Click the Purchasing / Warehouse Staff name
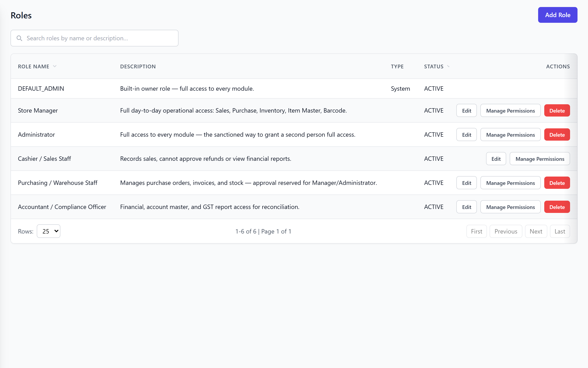 point(58,183)
